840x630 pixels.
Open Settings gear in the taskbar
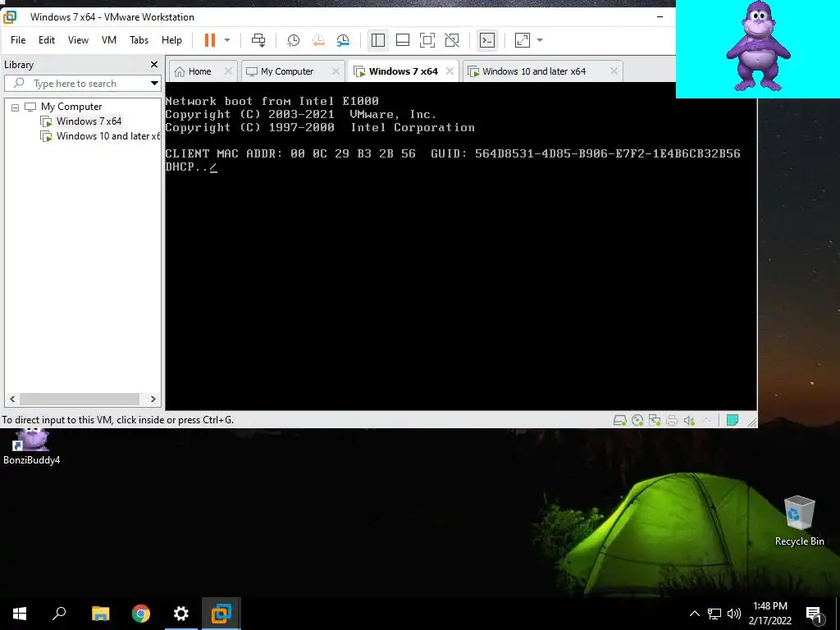tap(181, 614)
